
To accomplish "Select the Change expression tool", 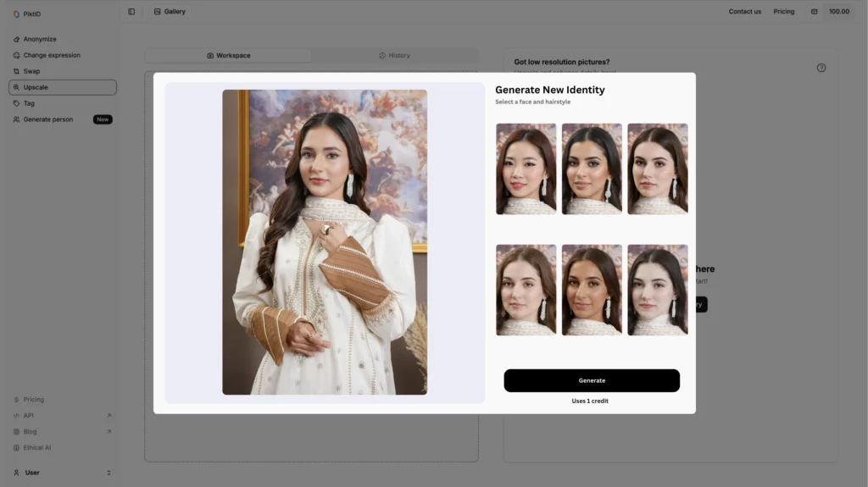I will click(51, 55).
